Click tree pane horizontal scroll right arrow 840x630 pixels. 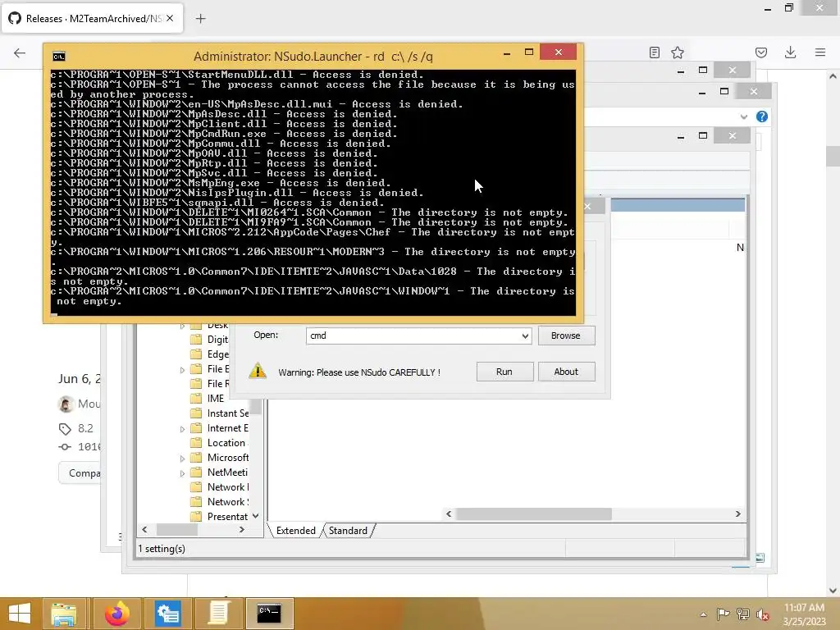pyautogui.click(x=242, y=530)
